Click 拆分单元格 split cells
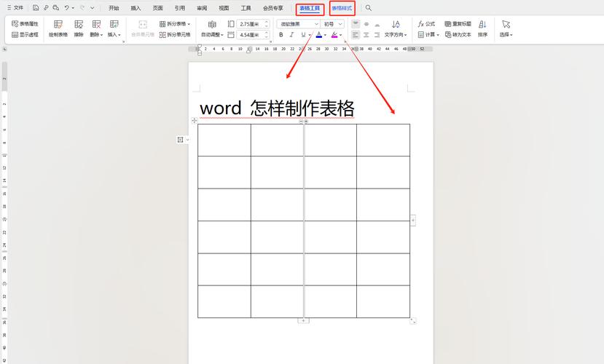Screen dimensions: 604x364 175,35
